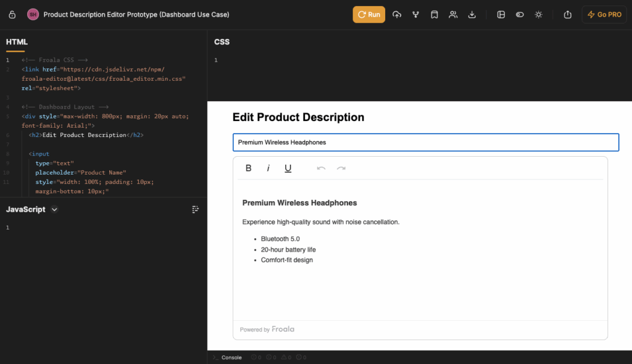This screenshot has width=632, height=364.
Task: Click the 'Premium Wireless Headphones' editor heading
Action: coord(299,203)
